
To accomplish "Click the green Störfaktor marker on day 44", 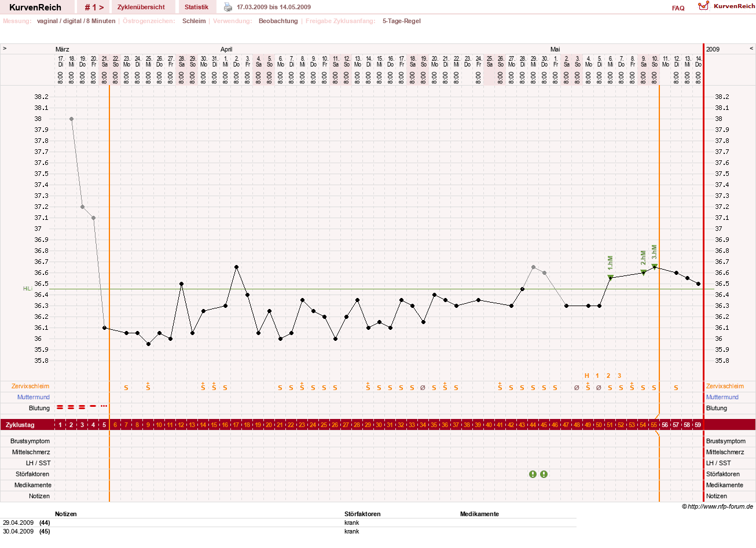I will (533, 474).
